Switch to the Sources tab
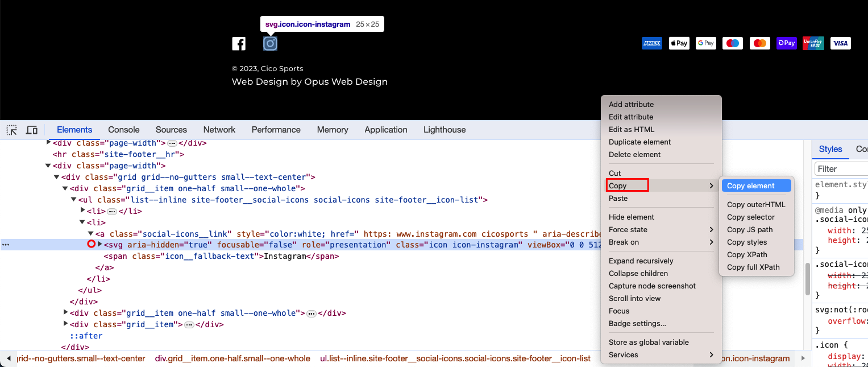Screen dimensions: 868x367 tap(171, 130)
